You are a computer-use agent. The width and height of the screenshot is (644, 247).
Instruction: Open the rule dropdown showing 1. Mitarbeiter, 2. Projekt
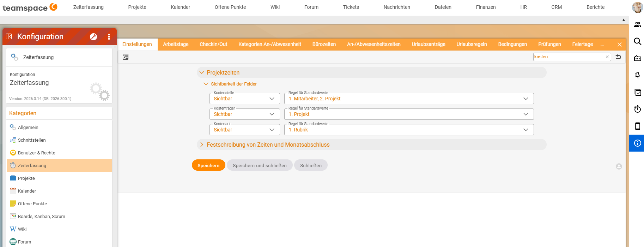click(409, 99)
